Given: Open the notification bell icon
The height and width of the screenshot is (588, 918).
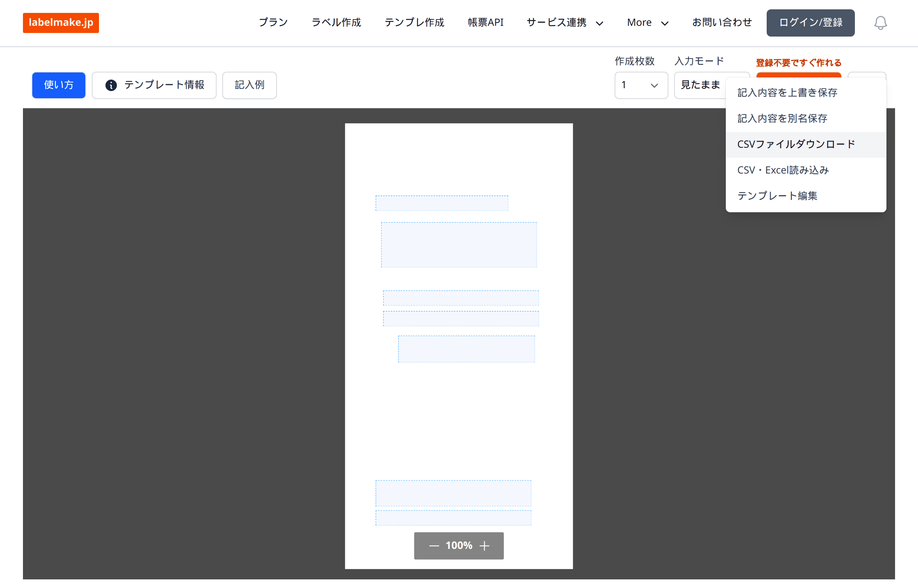Looking at the screenshot, I should pos(880,23).
